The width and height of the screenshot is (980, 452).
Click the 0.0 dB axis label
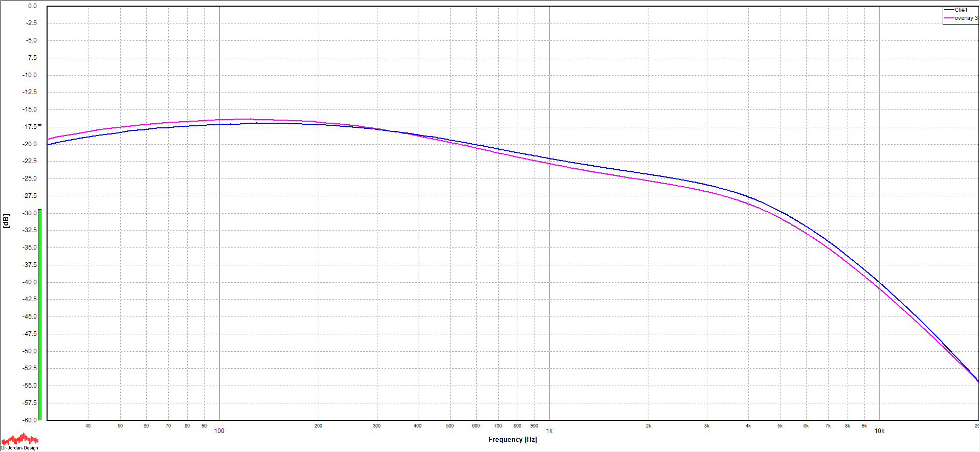point(32,6)
